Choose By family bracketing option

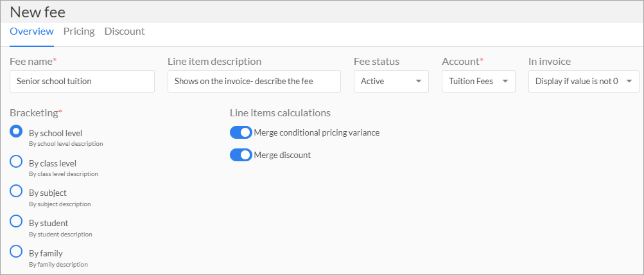[16, 251]
